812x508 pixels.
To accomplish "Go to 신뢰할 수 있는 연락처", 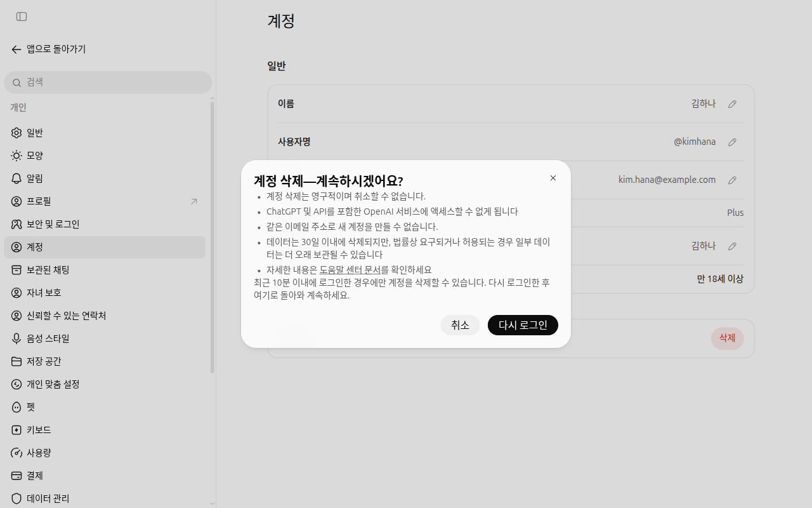I will (105, 316).
